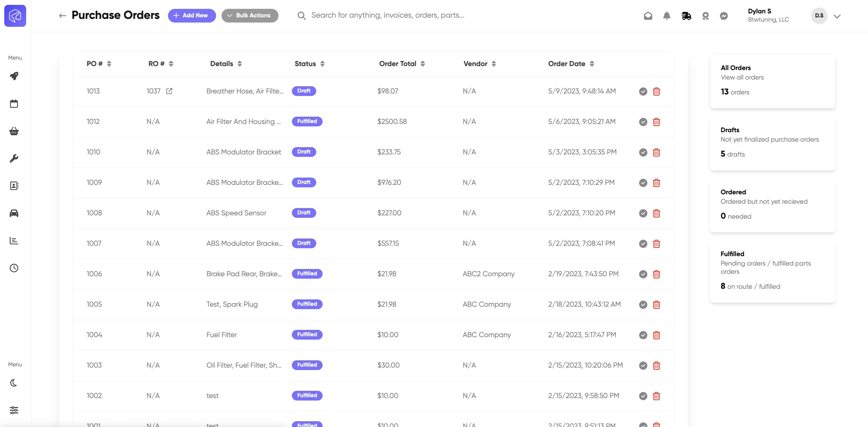Image resolution: width=868 pixels, height=427 pixels.
Task: Open the reports chart sidebar icon
Action: [14, 241]
